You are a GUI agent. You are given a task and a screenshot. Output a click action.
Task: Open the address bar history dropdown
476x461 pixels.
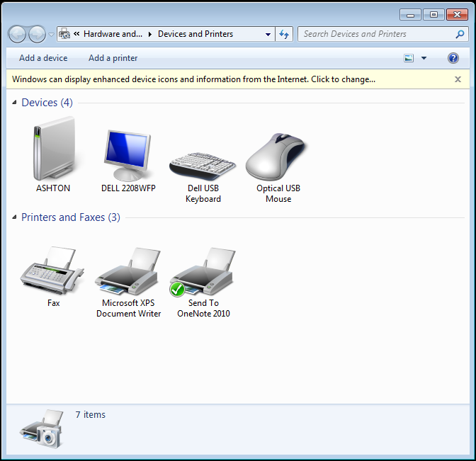point(268,34)
